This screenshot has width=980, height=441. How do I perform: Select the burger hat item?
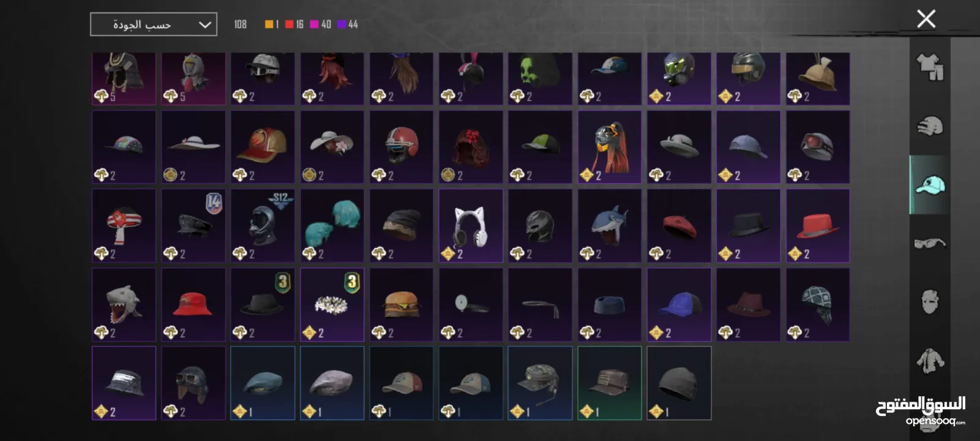point(401,304)
